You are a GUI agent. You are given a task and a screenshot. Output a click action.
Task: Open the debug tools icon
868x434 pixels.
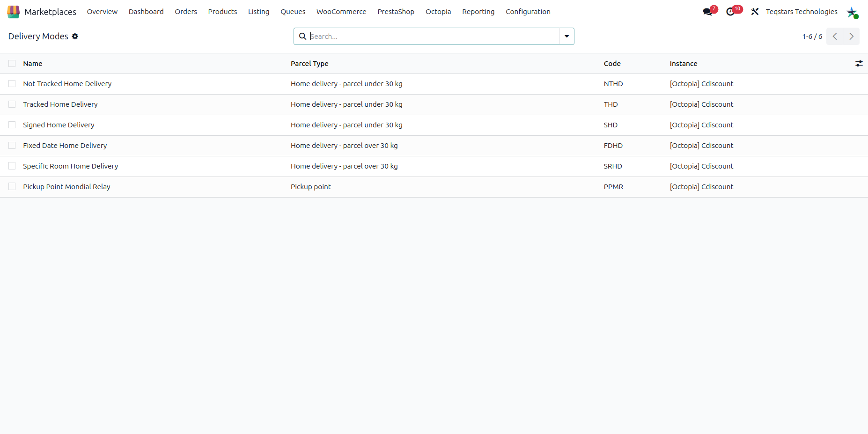[755, 12]
